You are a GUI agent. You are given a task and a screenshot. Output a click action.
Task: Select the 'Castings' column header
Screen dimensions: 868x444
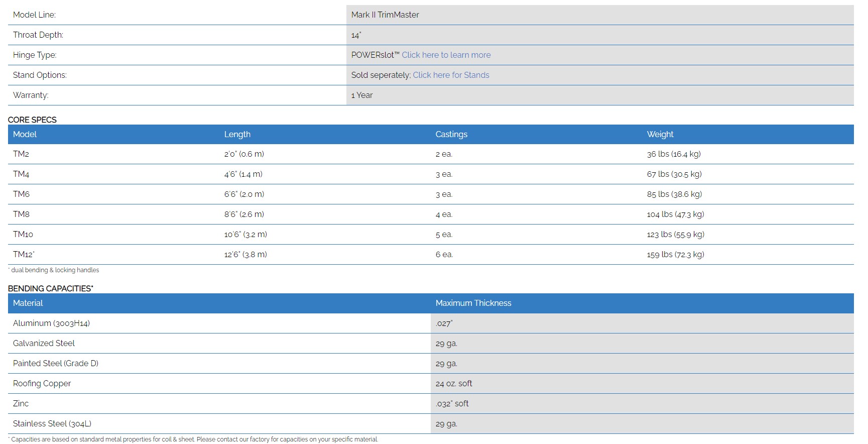click(x=451, y=134)
